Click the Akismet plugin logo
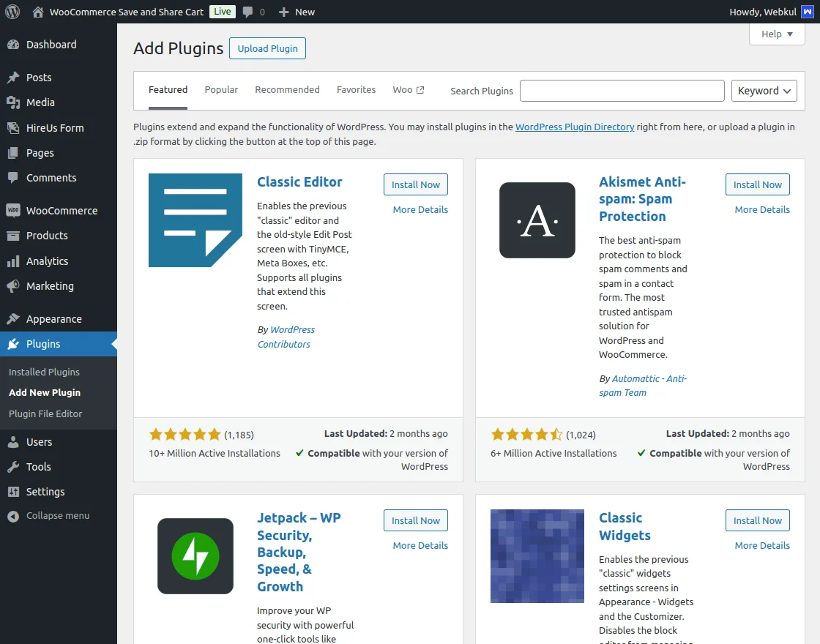This screenshot has width=820, height=644. [x=537, y=220]
